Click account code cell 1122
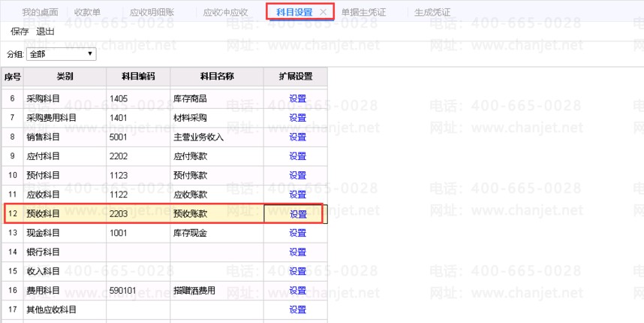This screenshot has height=323, width=644. (138, 195)
